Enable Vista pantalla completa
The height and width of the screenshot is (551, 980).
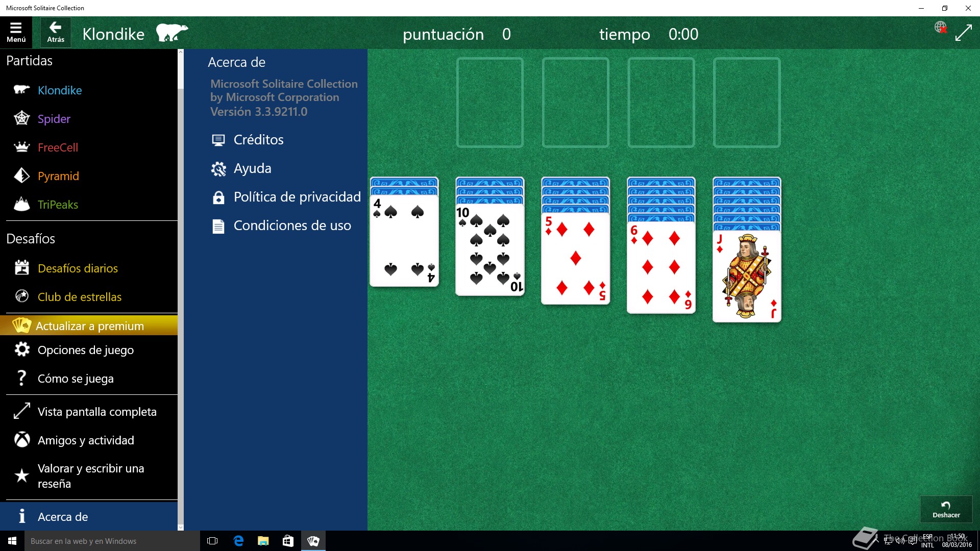click(x=89, y=412)
